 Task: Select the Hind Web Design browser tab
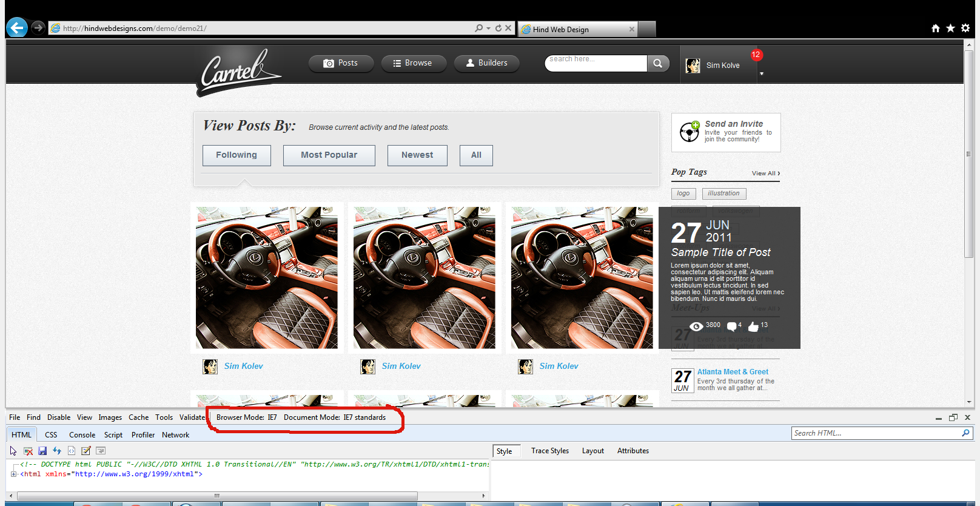(578, 29)
